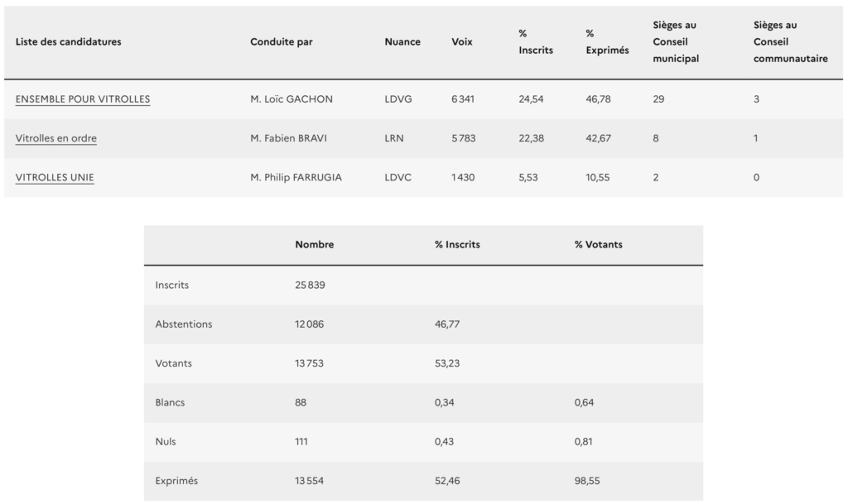Image resolution: width=848 pixels, height=504 pixels.
Task: Open the Vitrolles en ordre list link
Action: 55,138
